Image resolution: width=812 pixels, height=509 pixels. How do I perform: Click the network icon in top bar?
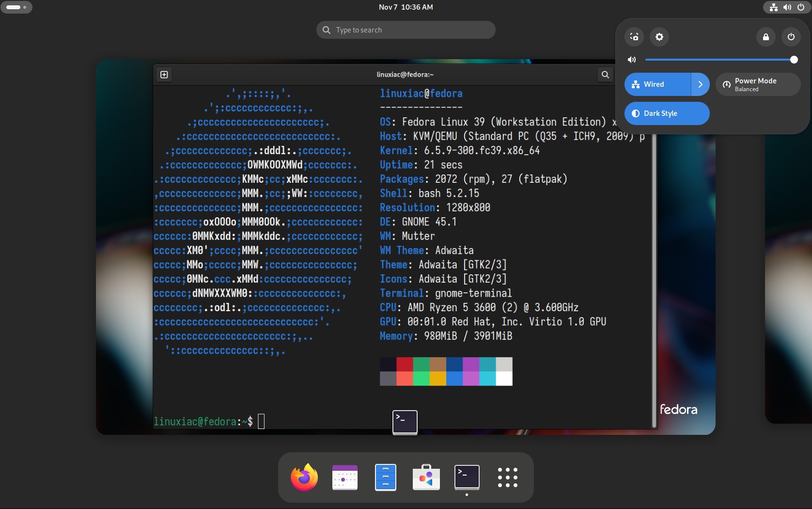pyautogui.click(x=774, y=7)
